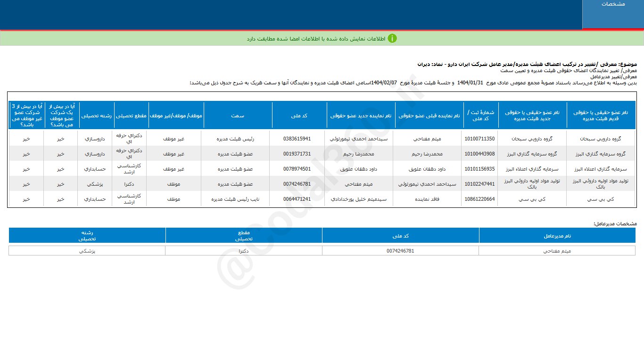Click the نایب رئیس هیئت مدیره cell
This screenshot has height=362, width=644.
click(x=236, y=199)
